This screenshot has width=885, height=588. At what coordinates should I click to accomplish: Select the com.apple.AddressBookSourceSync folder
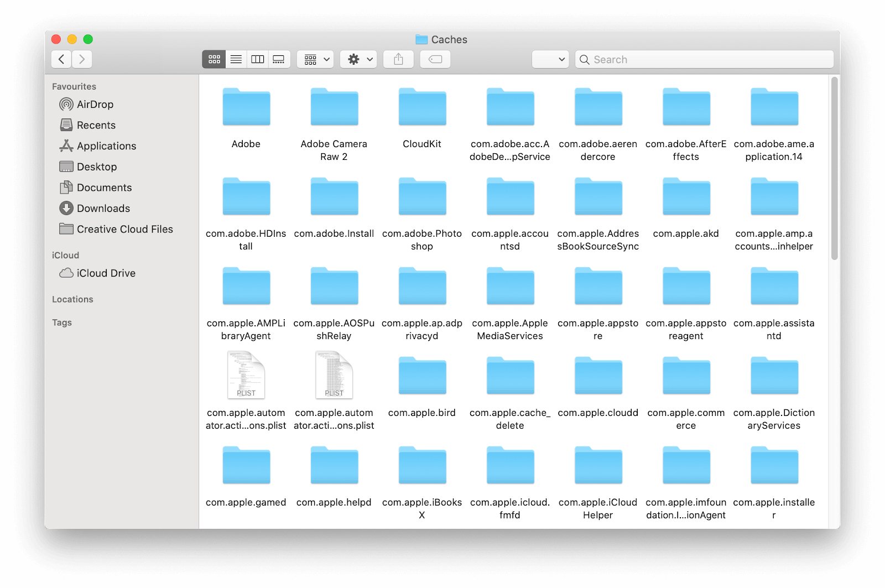coord(598,197)
